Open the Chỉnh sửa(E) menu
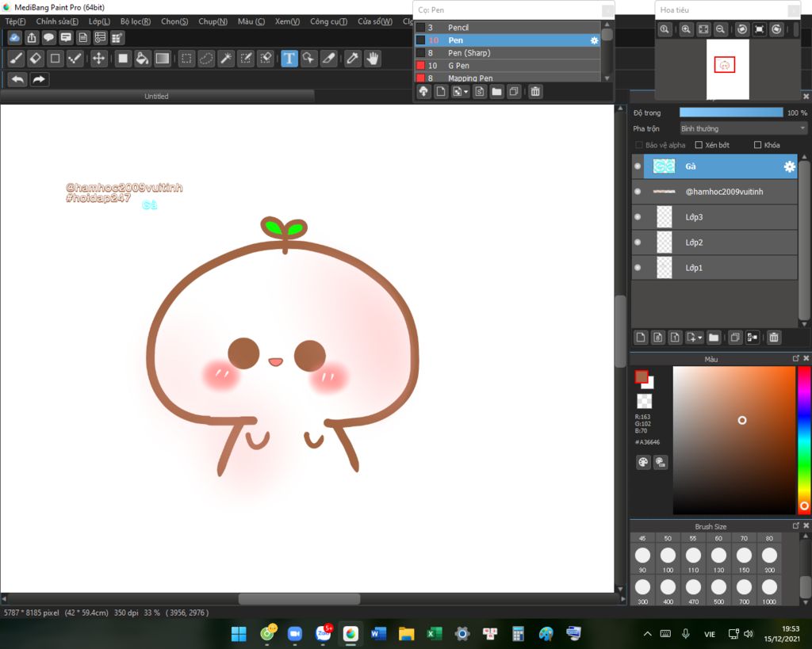Viewport: 812px width, 649px height. click(57, 21)
